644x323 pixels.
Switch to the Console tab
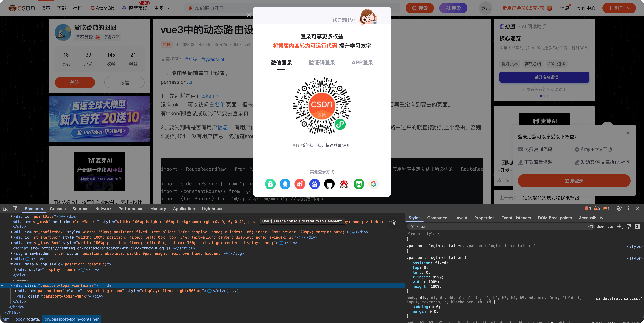coord(58,209)
